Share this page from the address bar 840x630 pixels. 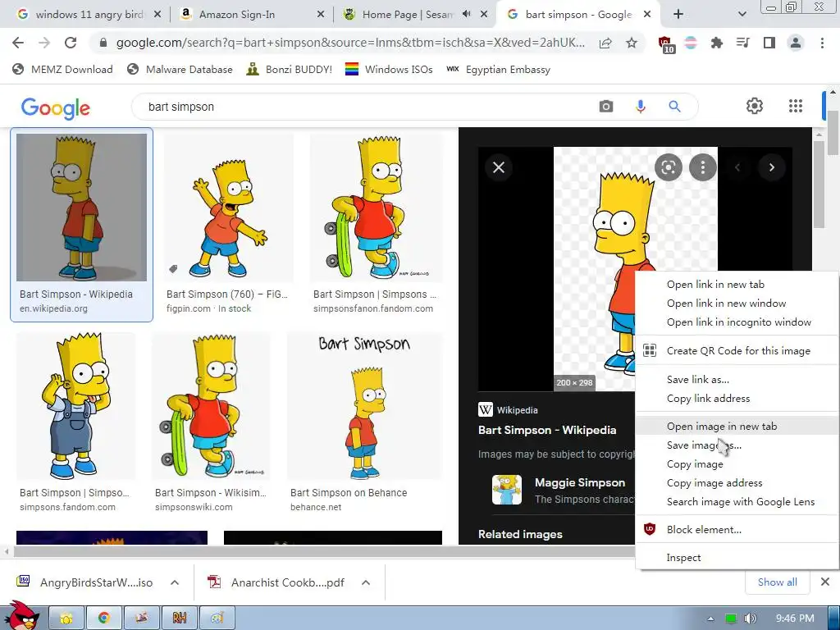[x=605, y=43]
